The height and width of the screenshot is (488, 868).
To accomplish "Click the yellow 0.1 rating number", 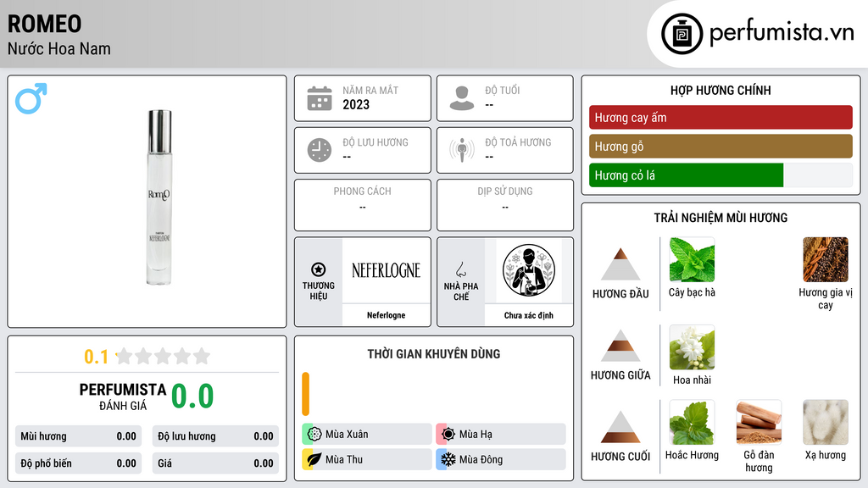I will (96, 357).
